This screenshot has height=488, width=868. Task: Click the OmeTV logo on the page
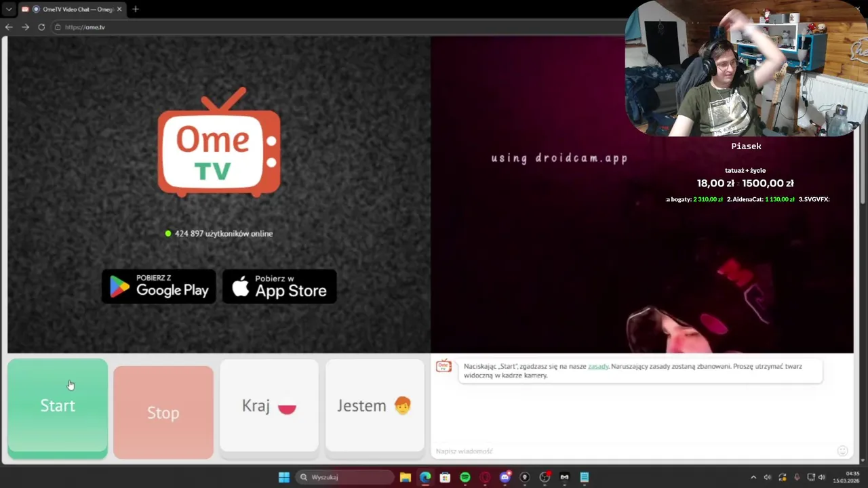tap(219, 142)
